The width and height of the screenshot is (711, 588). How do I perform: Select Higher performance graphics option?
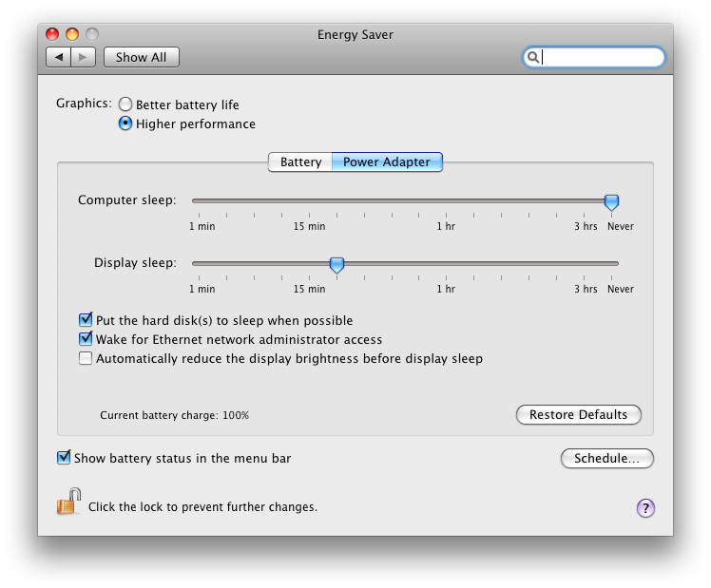(125, 123)
